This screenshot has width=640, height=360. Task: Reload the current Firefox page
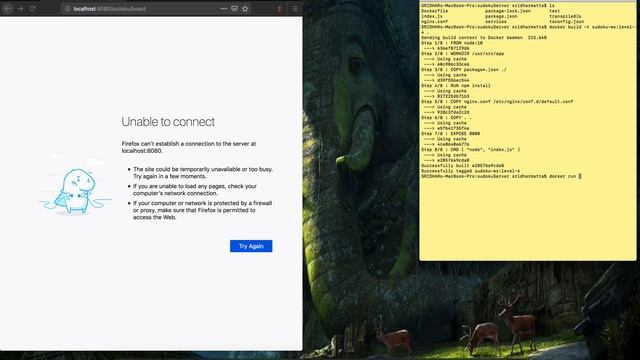(33, 8)
